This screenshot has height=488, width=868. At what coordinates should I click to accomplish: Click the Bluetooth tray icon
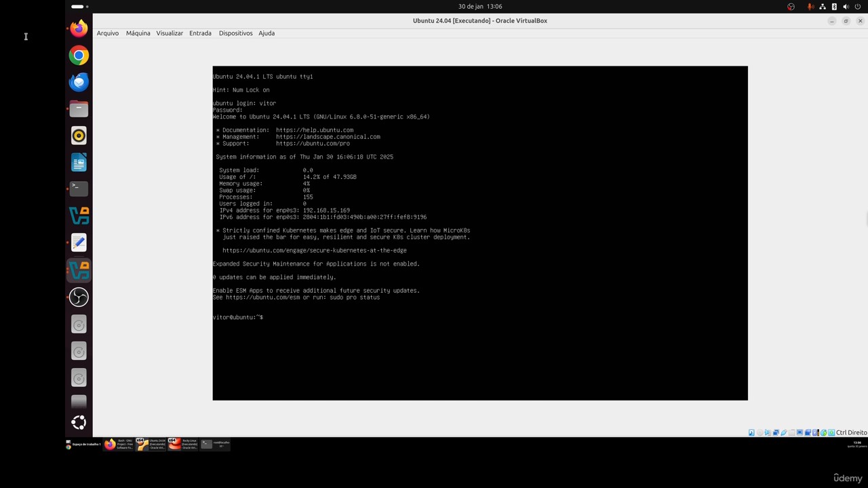tap(834, 7)
